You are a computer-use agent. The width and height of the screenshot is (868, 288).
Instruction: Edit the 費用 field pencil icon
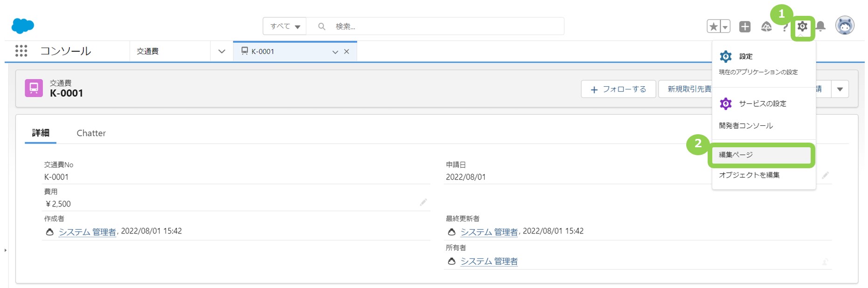tap(423, 202)
